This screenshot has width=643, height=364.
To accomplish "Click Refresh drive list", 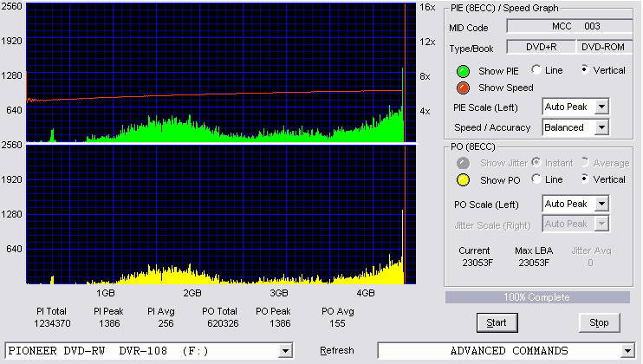I will click(337, 350).
